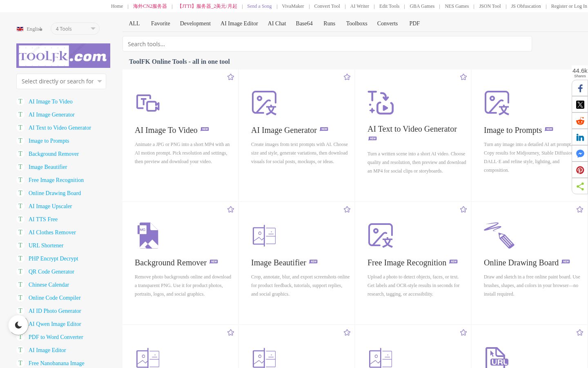The height and width of the screenshot is (368, 588).
Task: Switch to the Runs tab
Action: click(329, 23)
